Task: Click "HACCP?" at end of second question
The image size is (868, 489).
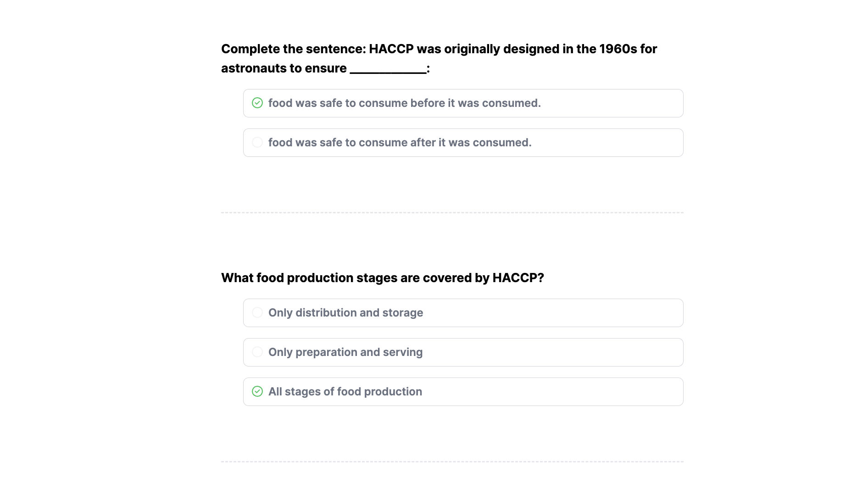Action: pyautogui.click(x=518, y=278)
